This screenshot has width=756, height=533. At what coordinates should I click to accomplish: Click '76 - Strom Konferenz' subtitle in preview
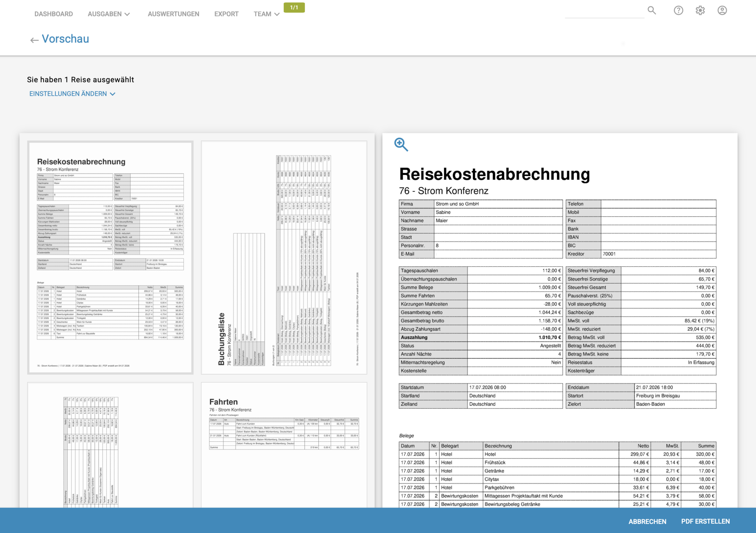[444, 191]
